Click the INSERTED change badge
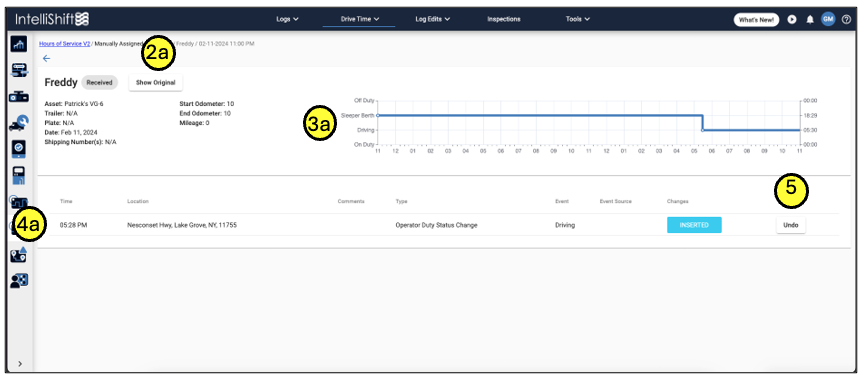 pos(694,225)
